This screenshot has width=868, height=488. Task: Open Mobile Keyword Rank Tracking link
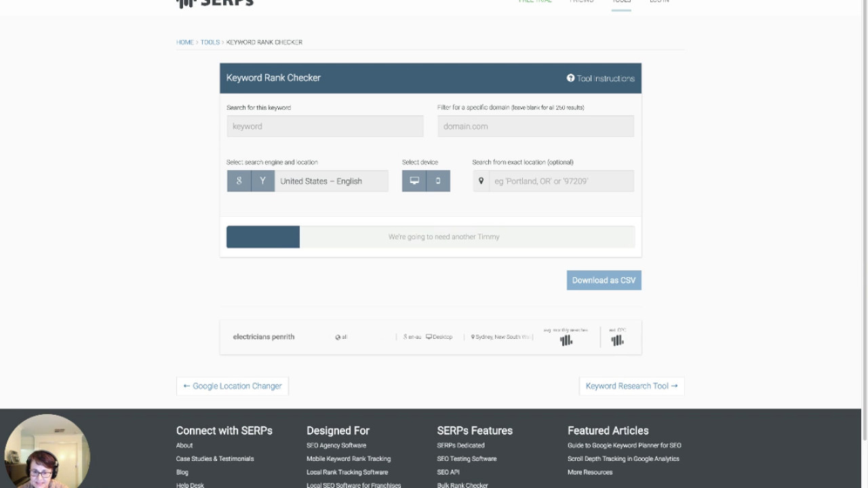(x=349, y=459)
